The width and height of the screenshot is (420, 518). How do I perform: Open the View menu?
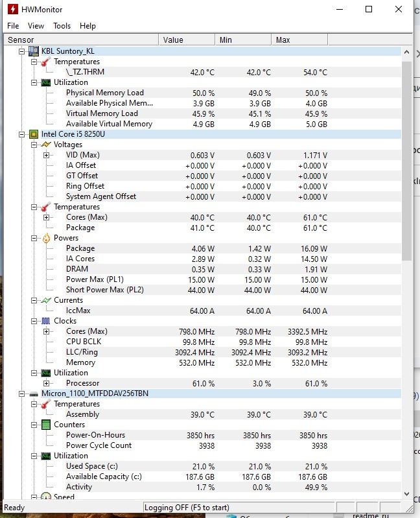[36, 26]
